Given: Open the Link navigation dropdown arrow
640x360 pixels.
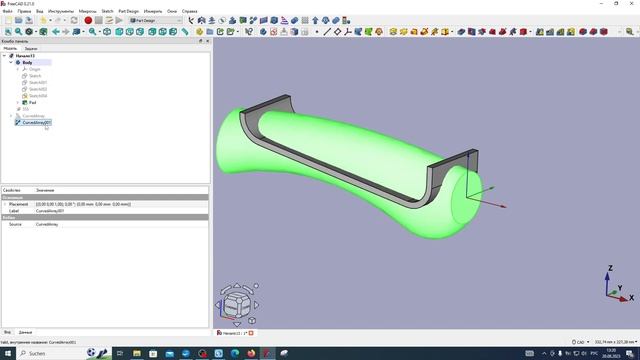Looking at the screenshot, I should pos(83,32).
